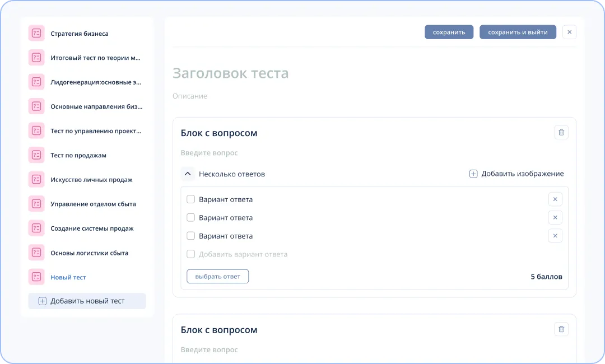Open the Итоговый тест по теории test

95,58
